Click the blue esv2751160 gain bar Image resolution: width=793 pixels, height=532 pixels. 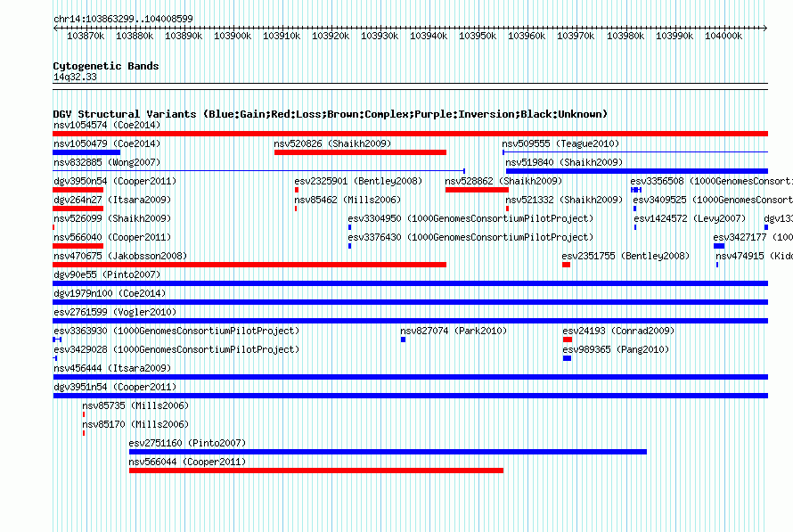388,452
